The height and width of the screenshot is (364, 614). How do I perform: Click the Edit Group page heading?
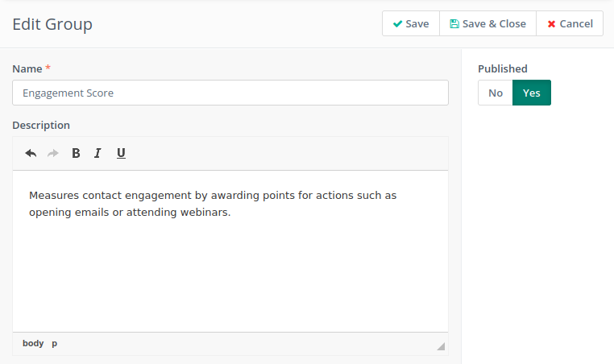point(52,24)
